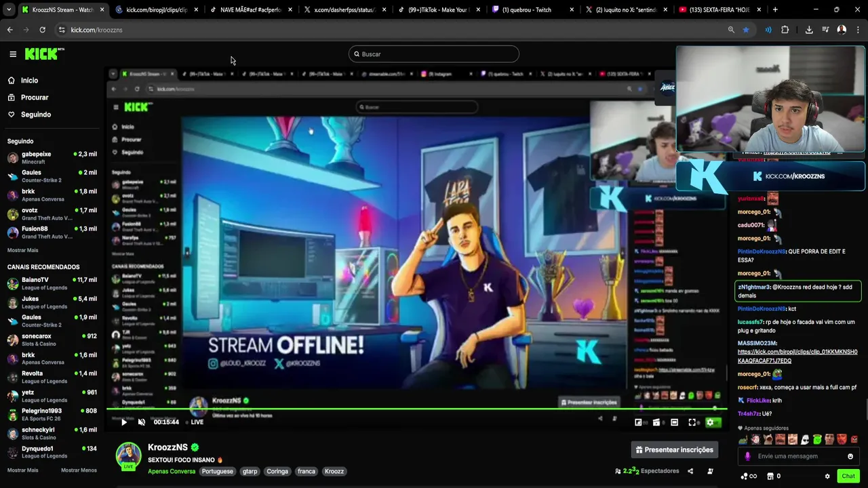
Task: Open a new browser tab
Action: point(775,10)
